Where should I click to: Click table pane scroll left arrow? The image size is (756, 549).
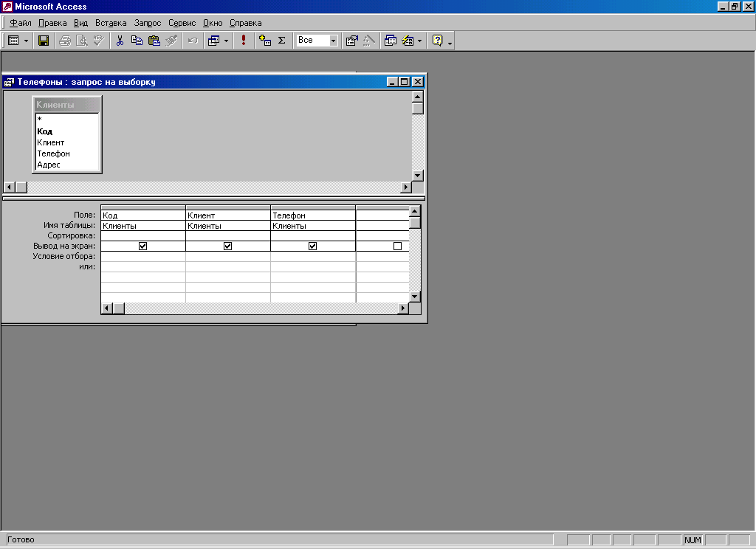tap(10, 187)
